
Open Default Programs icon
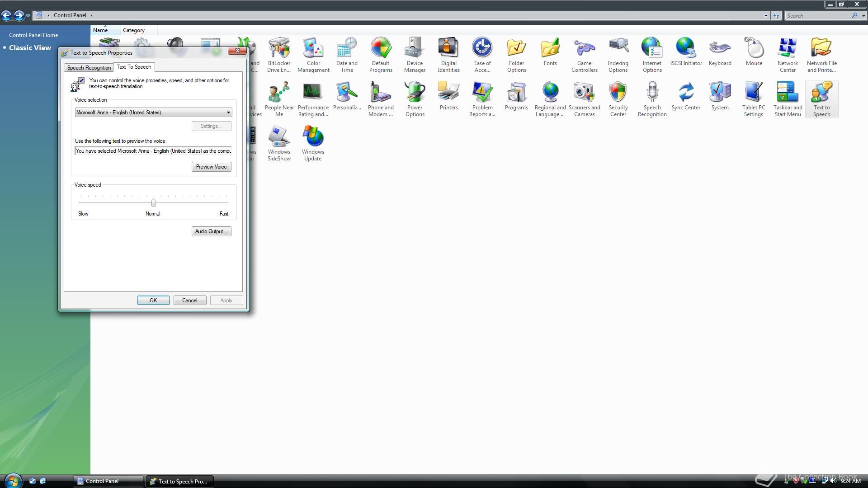[x=381, y=55]
